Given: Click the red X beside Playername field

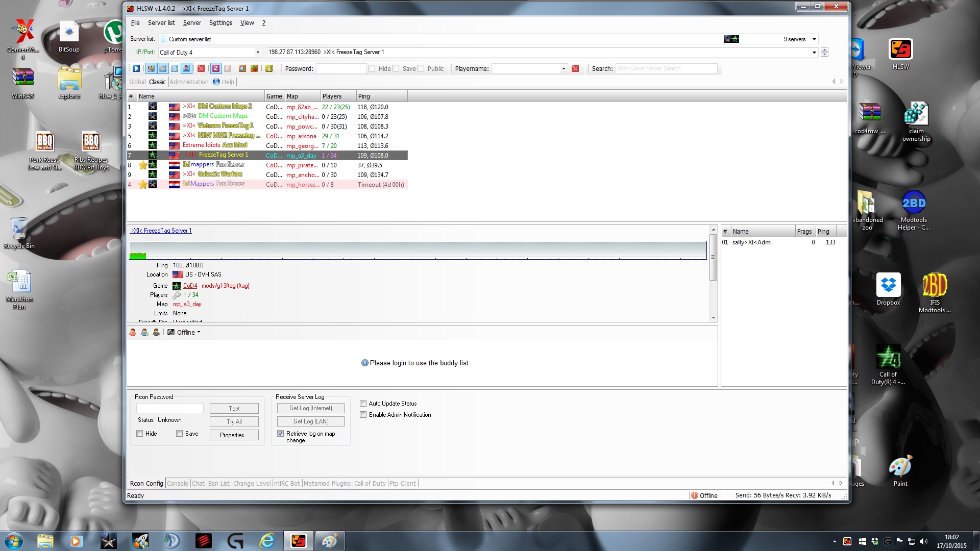Looking at the screenshot, I should point(575,68).
